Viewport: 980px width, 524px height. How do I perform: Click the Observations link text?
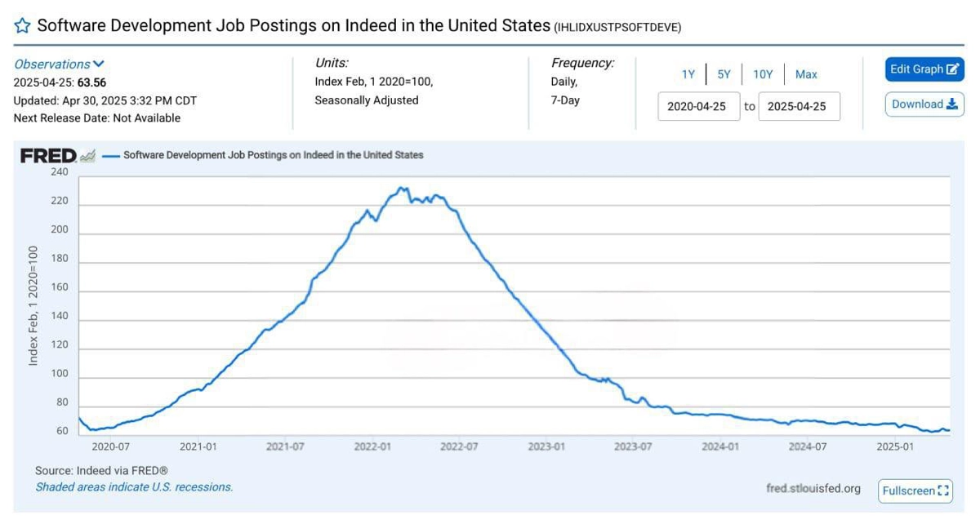[52, 64]
